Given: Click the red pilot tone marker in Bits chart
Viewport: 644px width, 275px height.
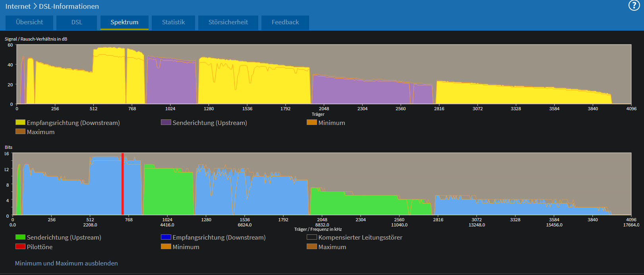Looking at the screenshot, I should coord(123,184).
